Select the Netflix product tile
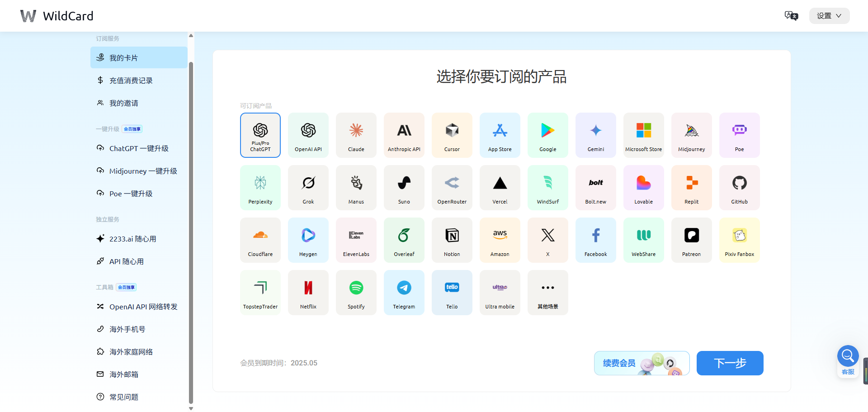 tap(308, 293)
